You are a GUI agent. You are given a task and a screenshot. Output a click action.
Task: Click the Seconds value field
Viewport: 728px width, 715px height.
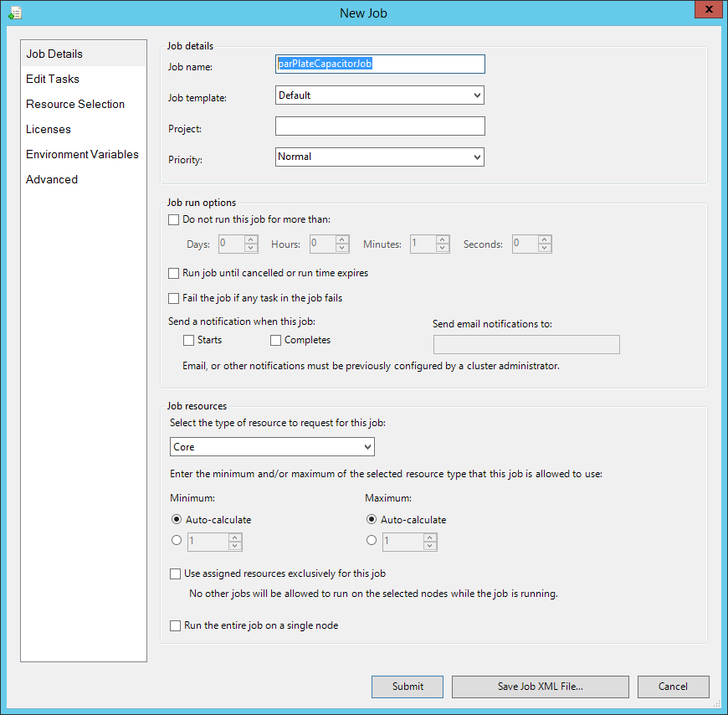coord(525,244)
